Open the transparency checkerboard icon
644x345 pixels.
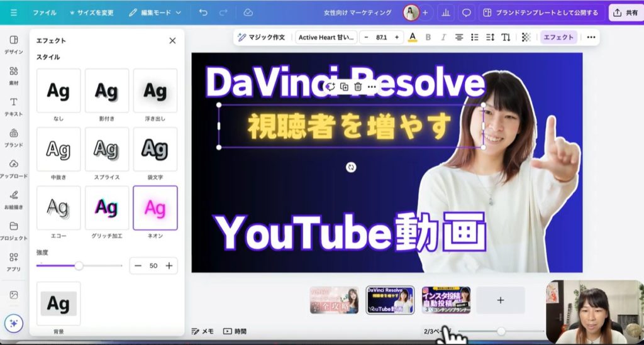pyautogui.click(x=526, y=37)
